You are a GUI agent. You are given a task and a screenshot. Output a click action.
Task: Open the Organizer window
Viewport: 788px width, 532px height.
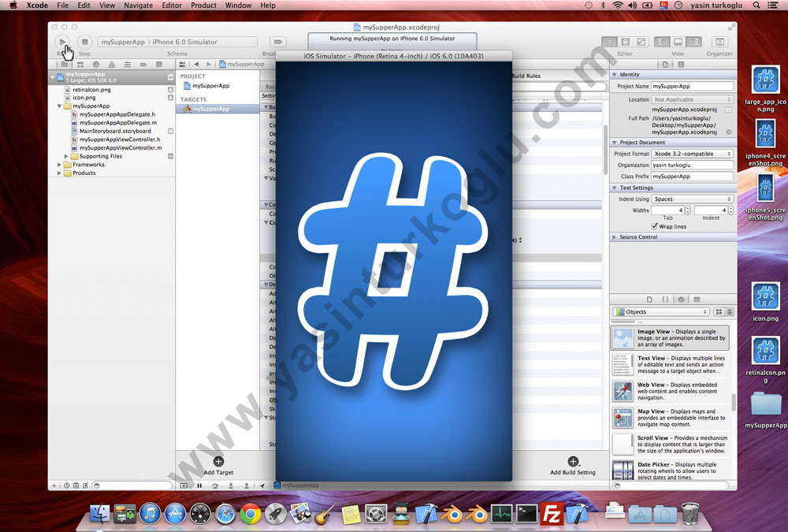[719, 42]
